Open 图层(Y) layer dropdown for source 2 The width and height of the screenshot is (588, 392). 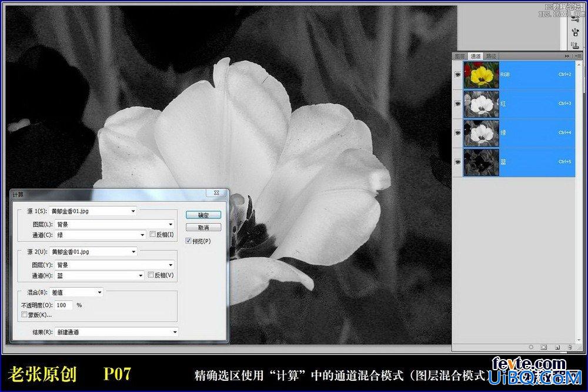[115, 265]
